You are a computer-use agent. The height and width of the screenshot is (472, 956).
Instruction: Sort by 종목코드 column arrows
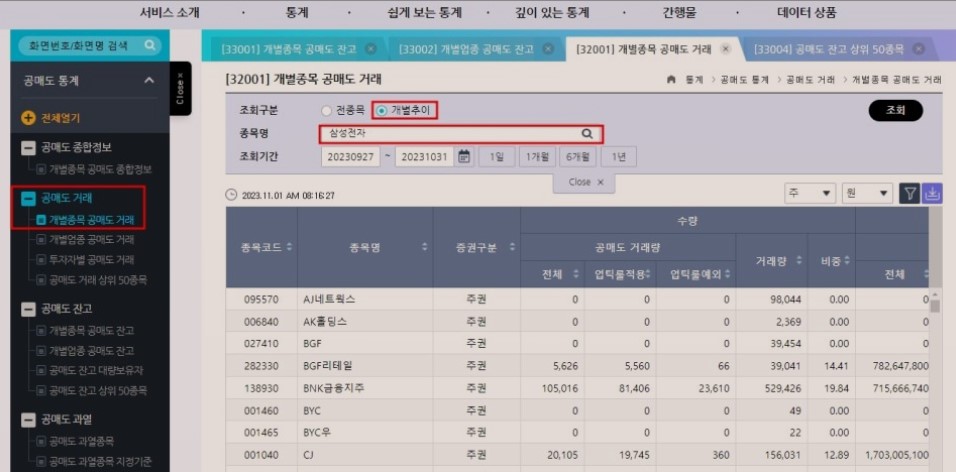coord(289,247)
